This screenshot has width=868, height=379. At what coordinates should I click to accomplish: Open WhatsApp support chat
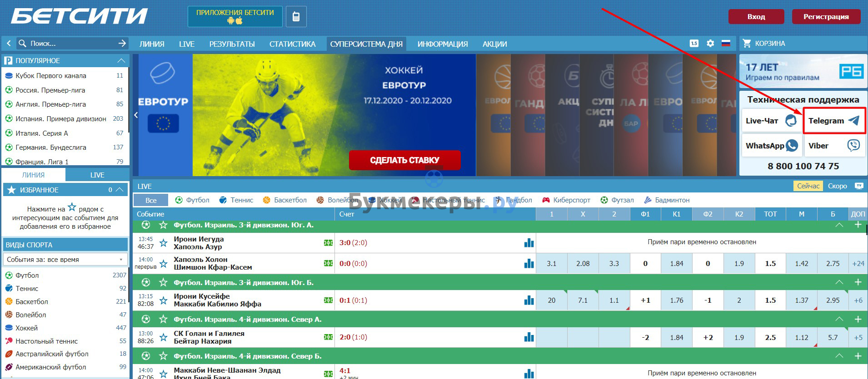771,146
